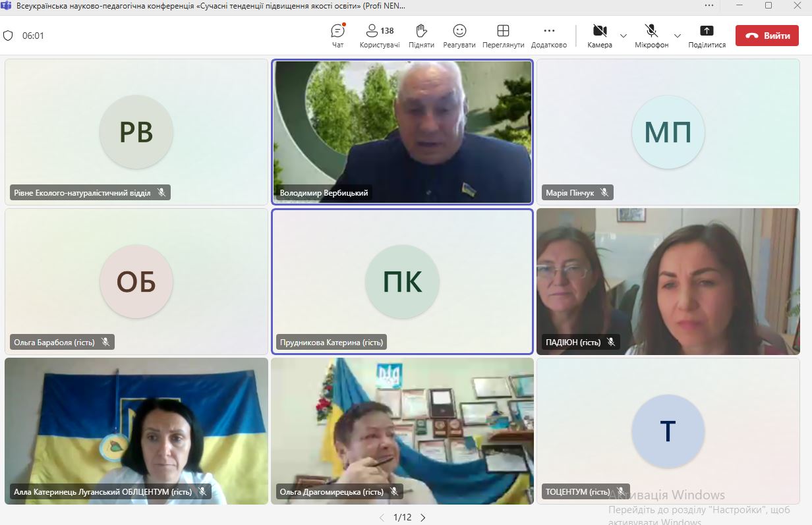Screen dimensions: 812x525
Task: Select the ПАДІЮН guest video tile
Action: [668, 281]
